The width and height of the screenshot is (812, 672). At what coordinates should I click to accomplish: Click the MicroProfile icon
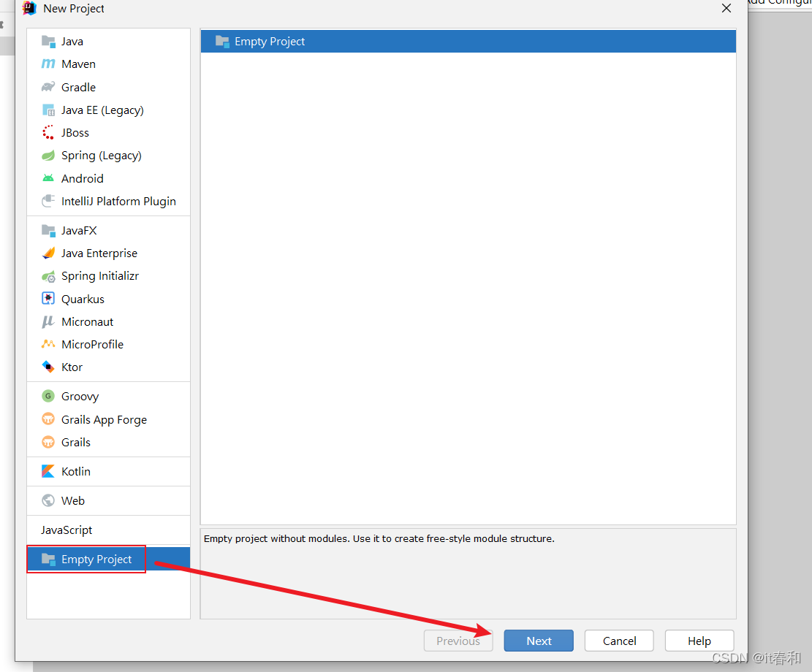point(48,344)
